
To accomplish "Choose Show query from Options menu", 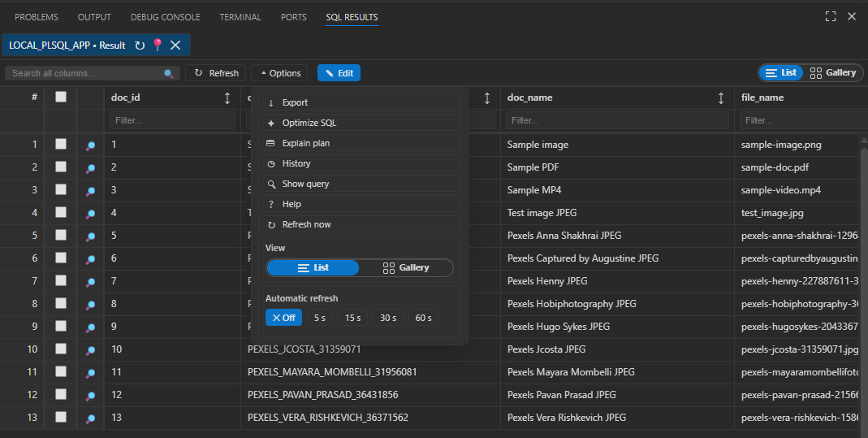I will point(360,184).
